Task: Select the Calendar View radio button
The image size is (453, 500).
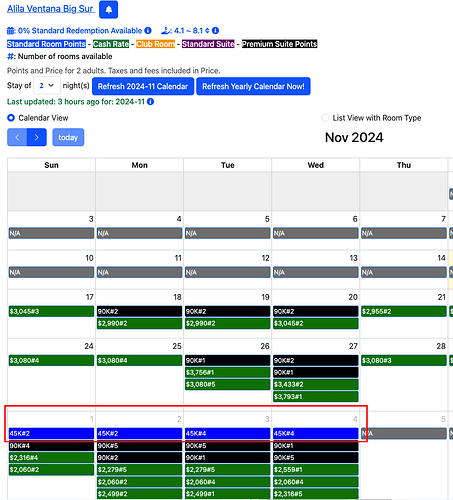Action: coord(11,118)
